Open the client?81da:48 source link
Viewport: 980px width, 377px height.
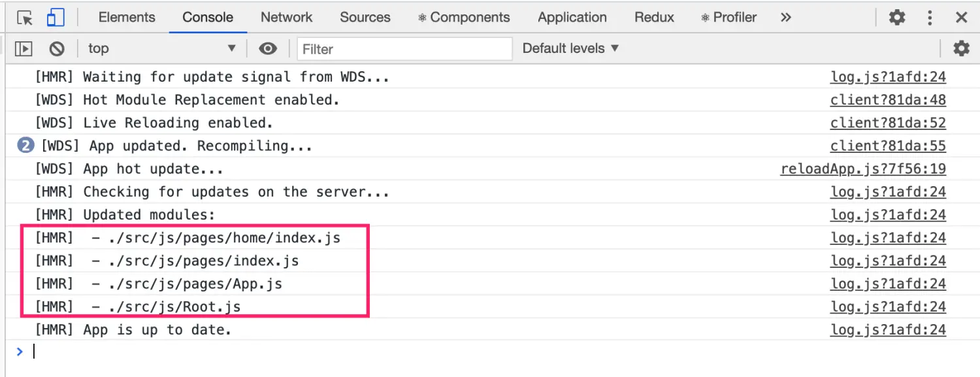click(888, 100)
